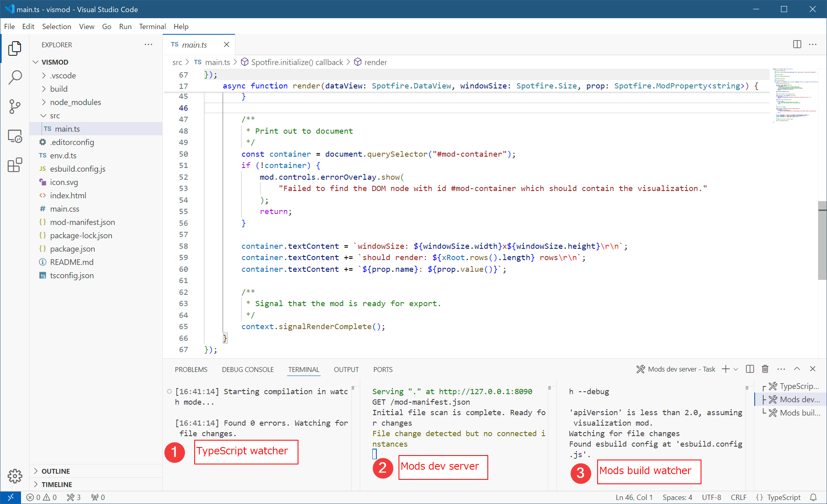This screenshot has height=504, width=827.
Task: Expand the TIMELINE section
Action: (96, 485)
